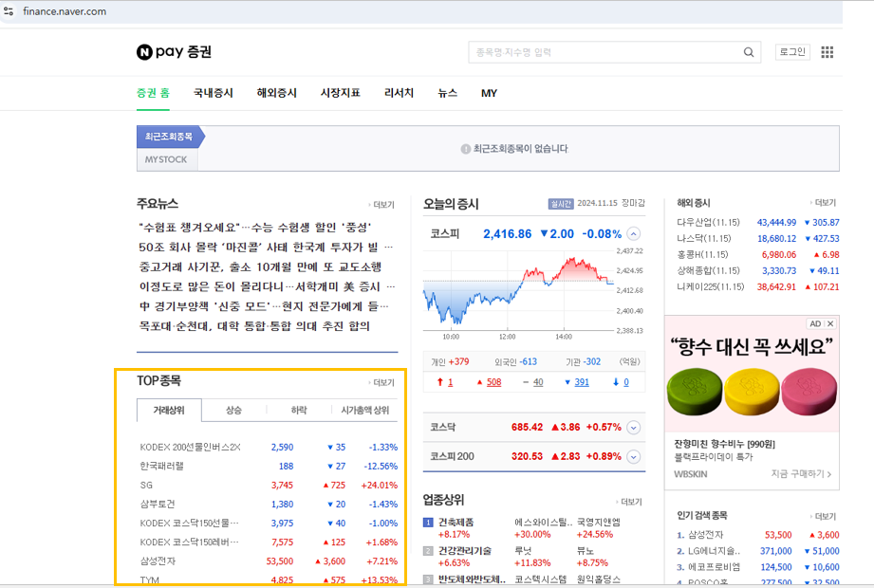Image resolution: width=874 pixels, height=588 pixels.
Task: Click the rising stocks count 508
Action: [x=493, y=382]
